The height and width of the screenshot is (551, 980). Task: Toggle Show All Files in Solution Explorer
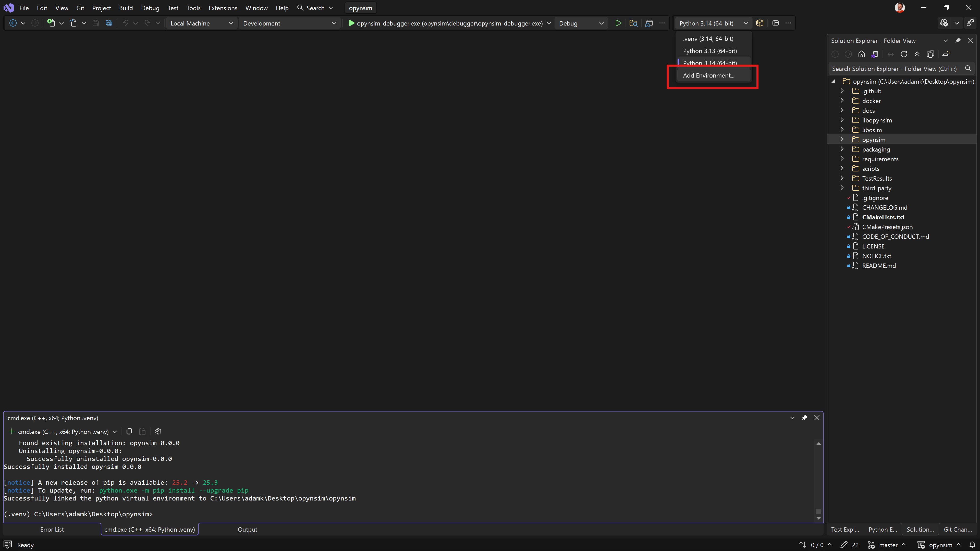click(x=930, y=54)
